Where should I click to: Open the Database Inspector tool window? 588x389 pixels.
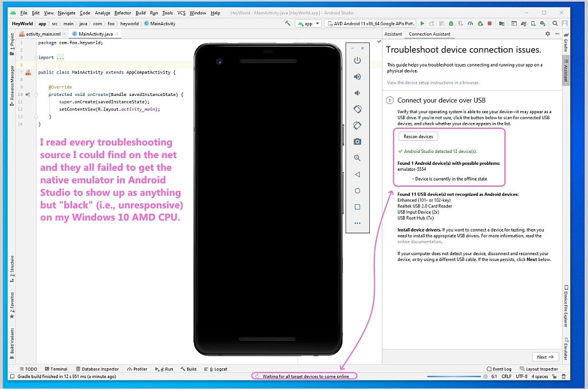[x=97, y=369]
